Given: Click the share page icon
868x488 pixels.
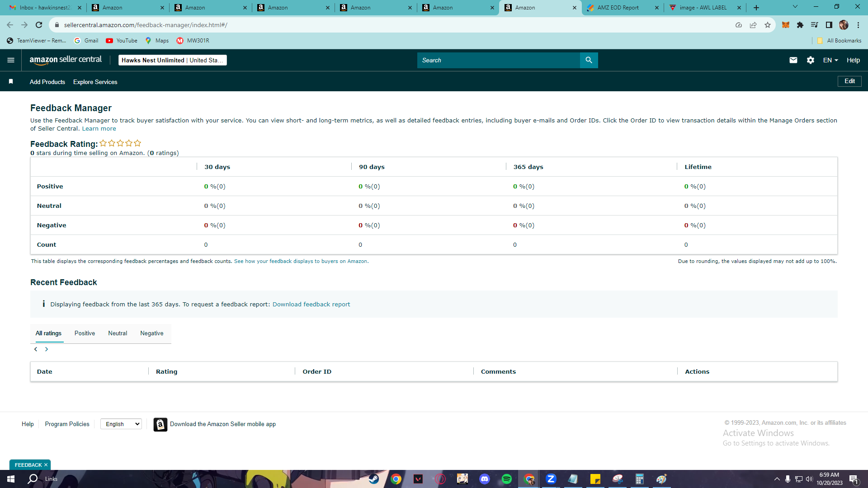Looking at the screenshot, I should pyautogui.click(x=753, y=25).
